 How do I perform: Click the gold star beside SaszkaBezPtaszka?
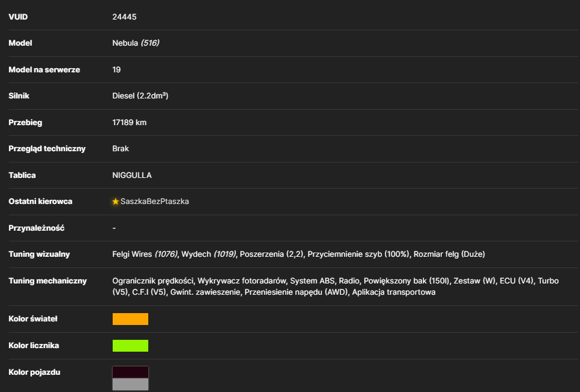point(116,202)
